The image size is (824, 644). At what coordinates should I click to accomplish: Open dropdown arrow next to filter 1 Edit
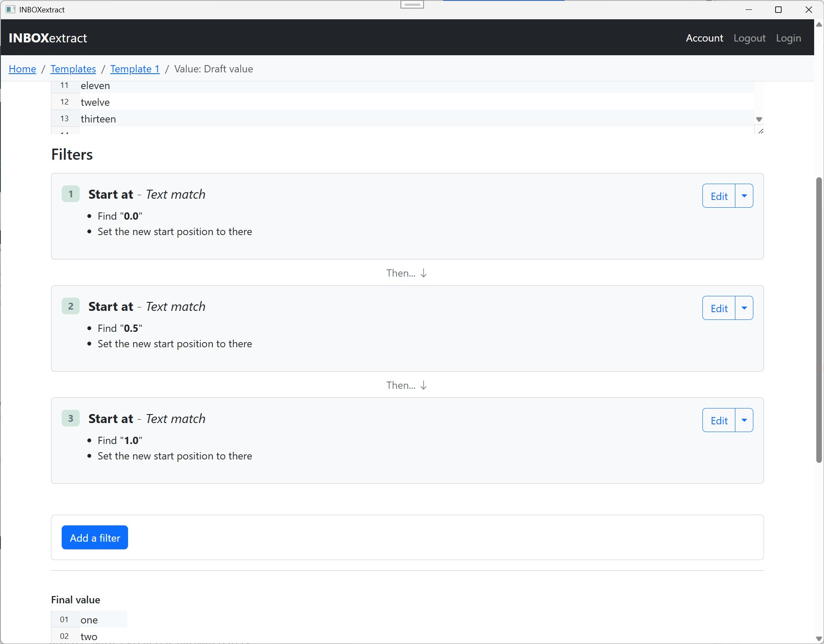coord(744,196)
